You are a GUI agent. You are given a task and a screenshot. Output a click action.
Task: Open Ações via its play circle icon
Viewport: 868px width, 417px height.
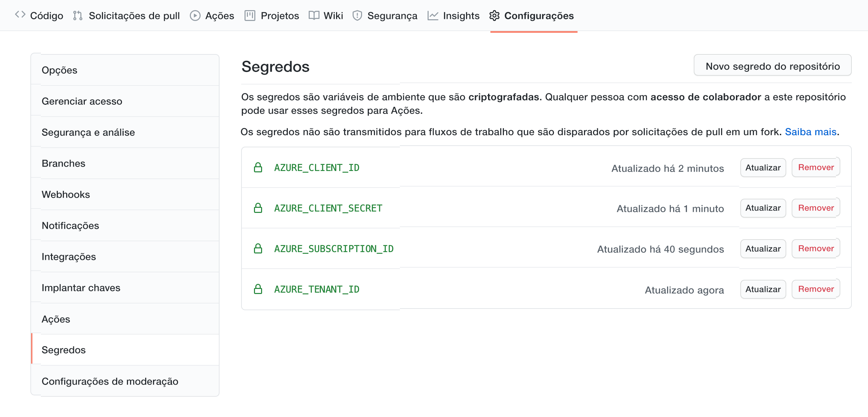point(195,15)
